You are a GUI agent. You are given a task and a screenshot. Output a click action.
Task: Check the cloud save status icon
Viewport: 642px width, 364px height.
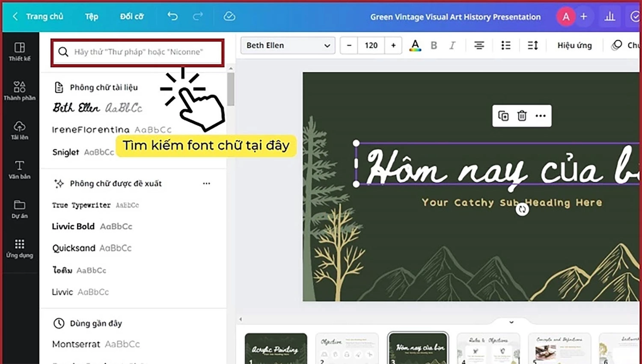(229, 16)
